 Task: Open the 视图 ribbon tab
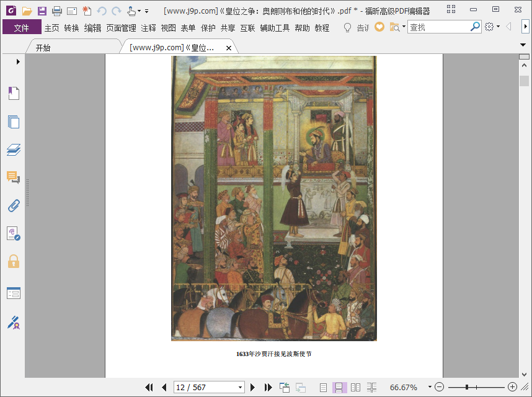click(168, 28)
